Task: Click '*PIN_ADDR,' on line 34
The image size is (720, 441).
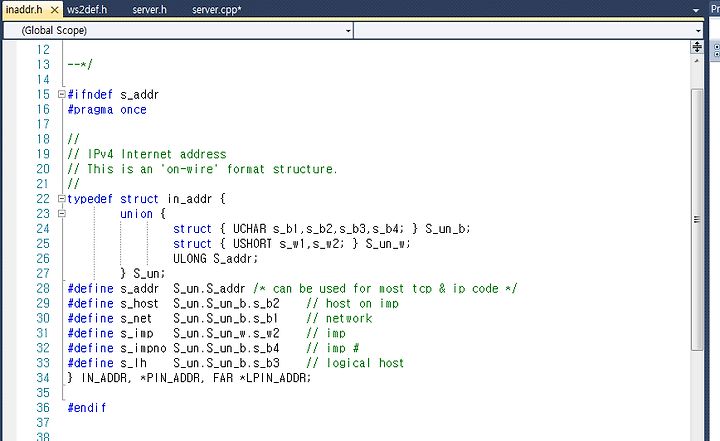Action: (172, 378)
